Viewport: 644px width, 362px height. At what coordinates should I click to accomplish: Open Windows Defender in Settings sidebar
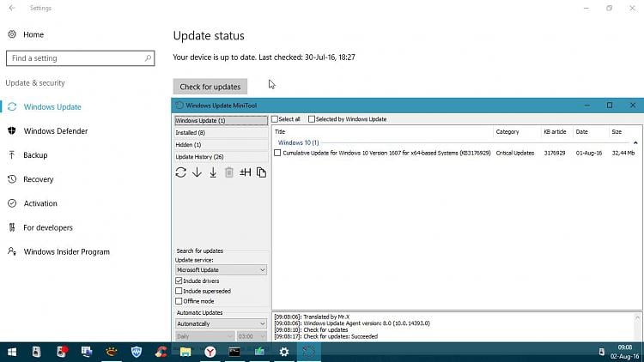pyautogui.click(x=56, y=131)
